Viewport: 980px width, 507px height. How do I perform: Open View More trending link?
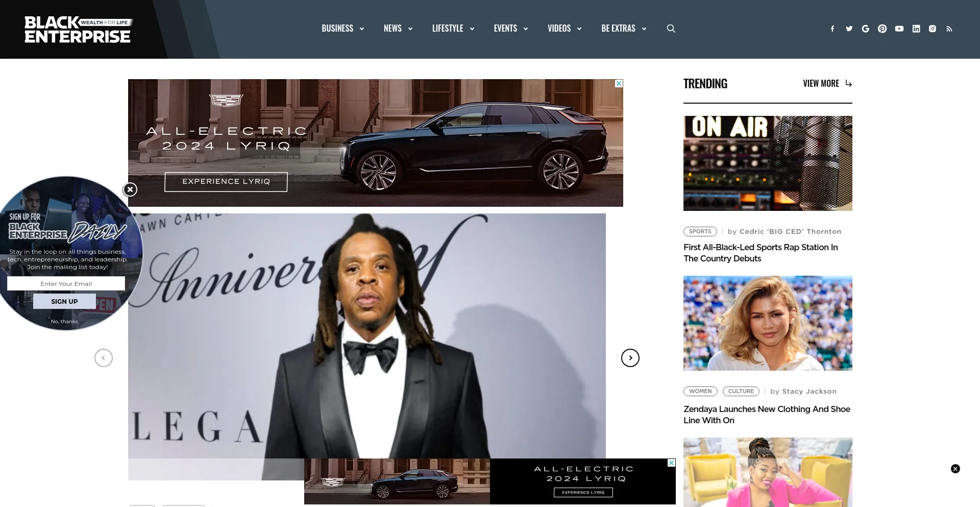click(821, 83)
